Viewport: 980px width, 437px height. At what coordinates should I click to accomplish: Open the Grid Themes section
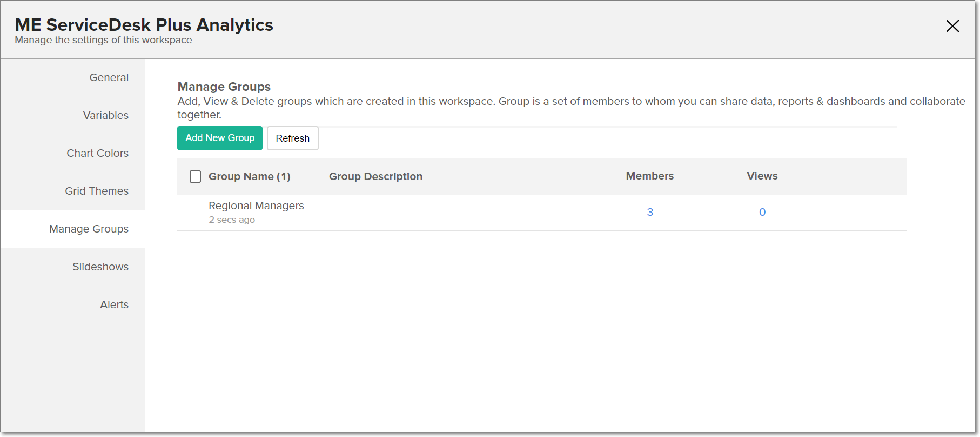pyautogui.click(x=97, y=191)
